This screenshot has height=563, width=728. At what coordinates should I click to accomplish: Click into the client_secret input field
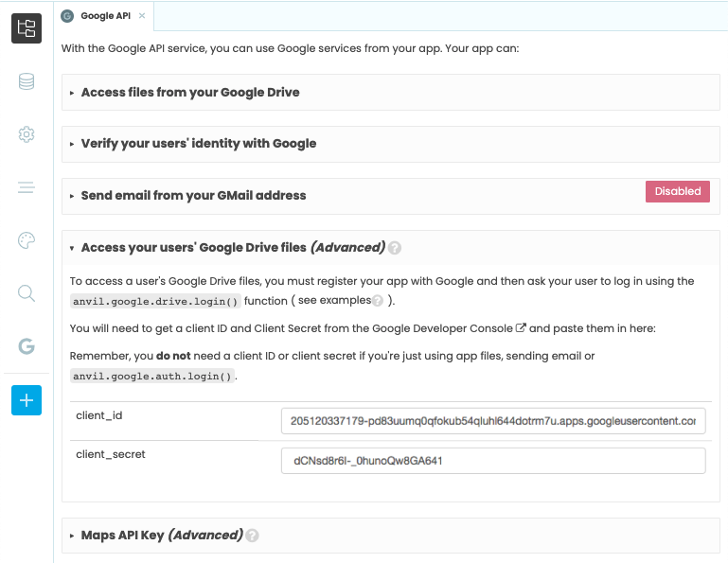[x=493, y=461]
